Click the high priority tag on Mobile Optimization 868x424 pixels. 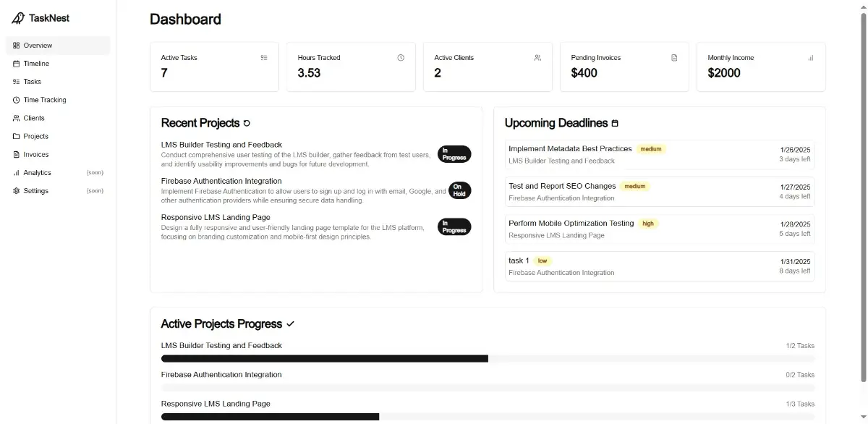point(648,224)
